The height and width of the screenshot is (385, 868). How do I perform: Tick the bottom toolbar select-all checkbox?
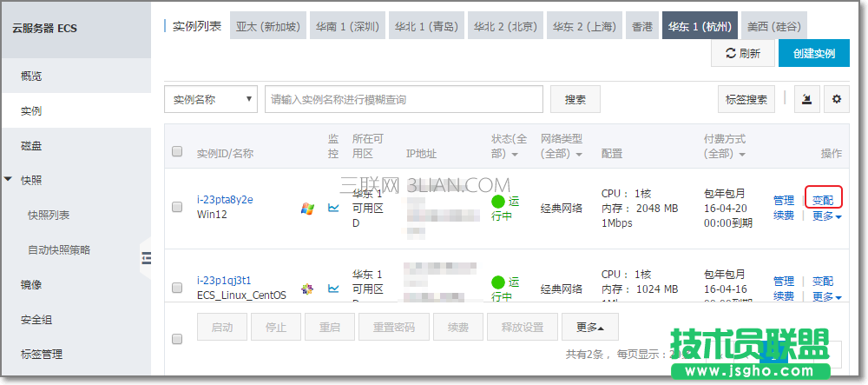pos(177,338)
